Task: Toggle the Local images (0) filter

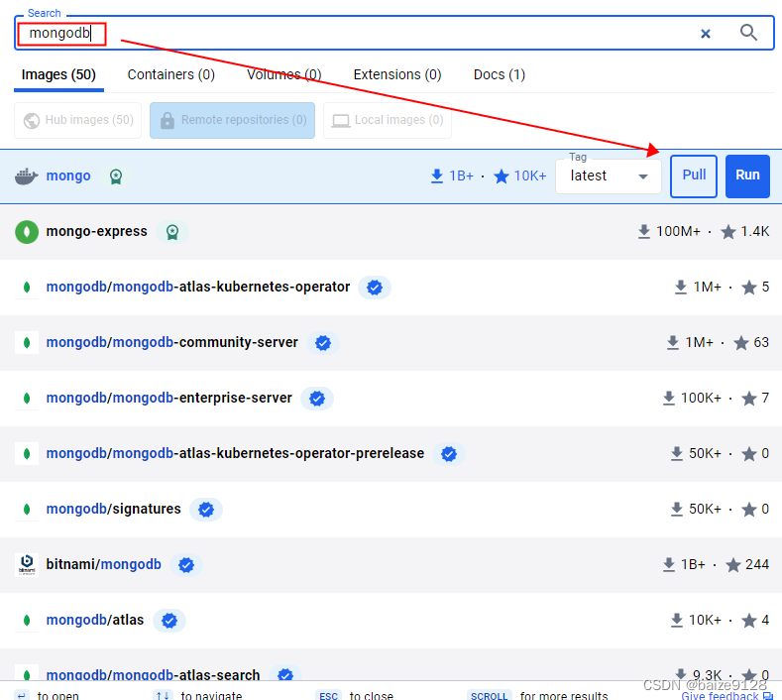Action: coord(388,120)
